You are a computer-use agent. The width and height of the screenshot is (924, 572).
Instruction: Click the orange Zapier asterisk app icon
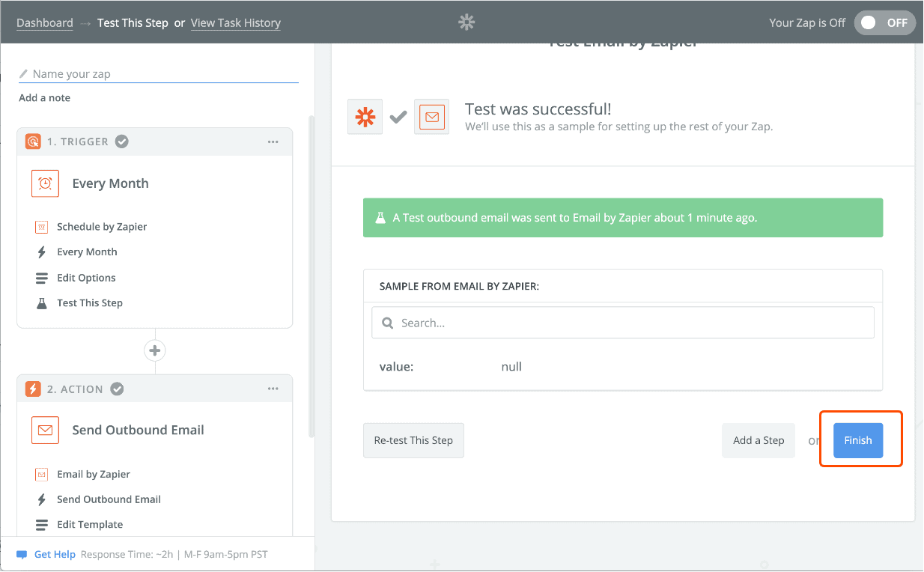point(365,117)
